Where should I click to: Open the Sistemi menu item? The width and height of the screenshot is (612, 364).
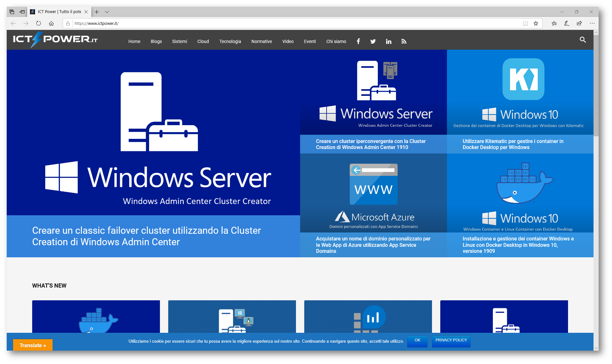coord(179,41)
